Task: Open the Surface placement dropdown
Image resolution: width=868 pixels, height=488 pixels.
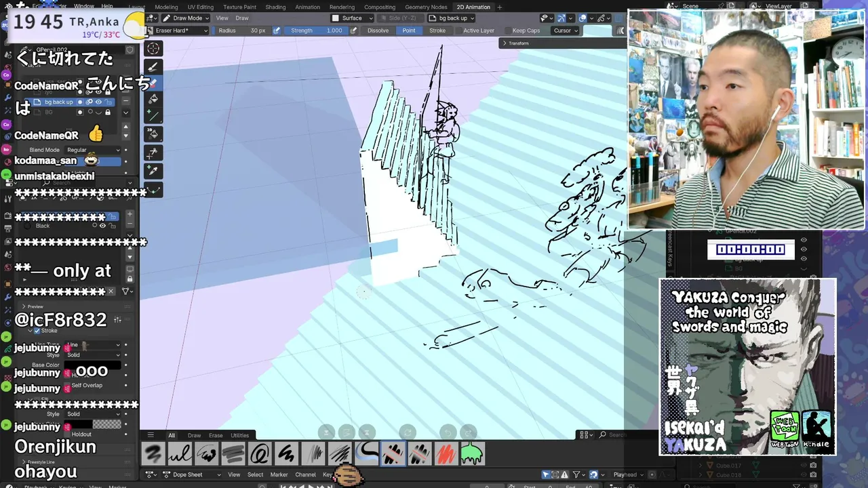Action: point(352,18)
